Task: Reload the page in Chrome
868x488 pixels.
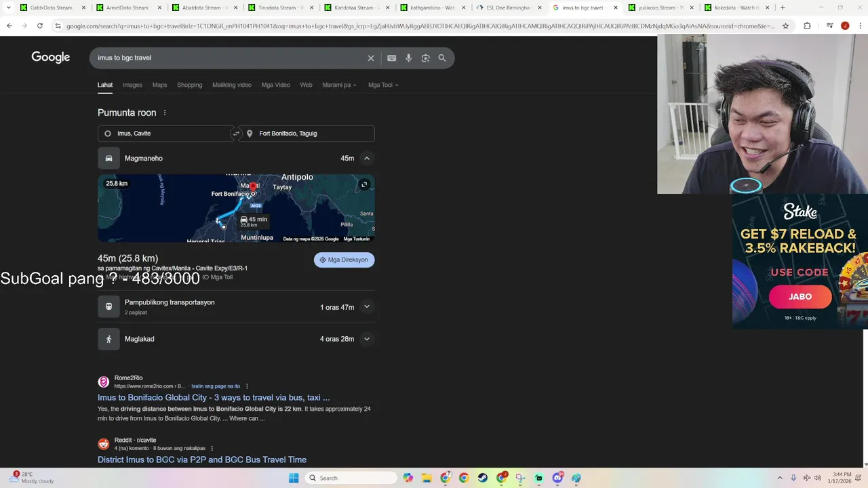Action: tap(40, 26)
